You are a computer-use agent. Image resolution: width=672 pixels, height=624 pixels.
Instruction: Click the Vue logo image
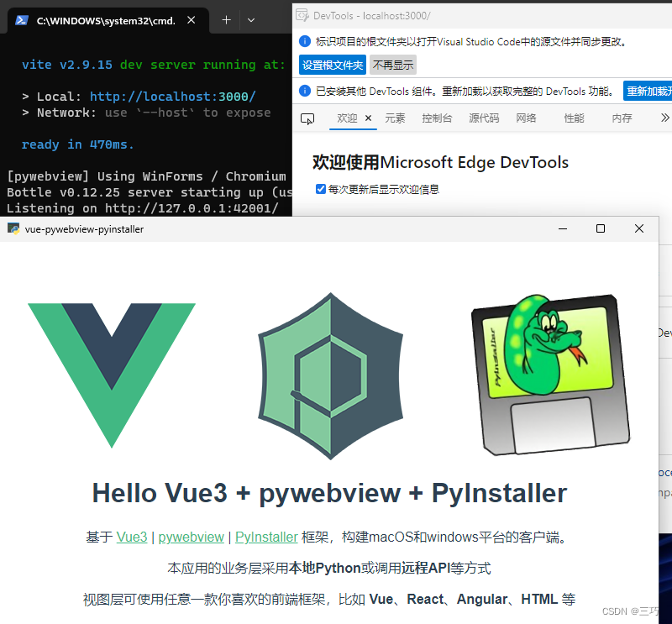tap(112, 375)
